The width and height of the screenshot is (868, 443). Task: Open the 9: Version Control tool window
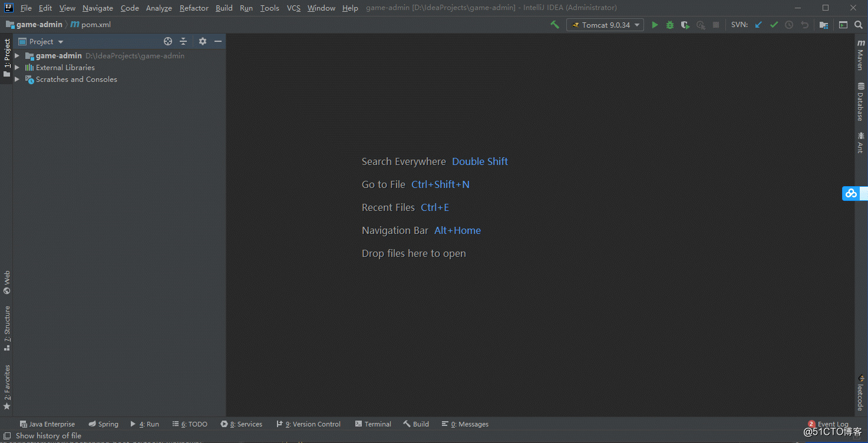[x=308, y=424]
